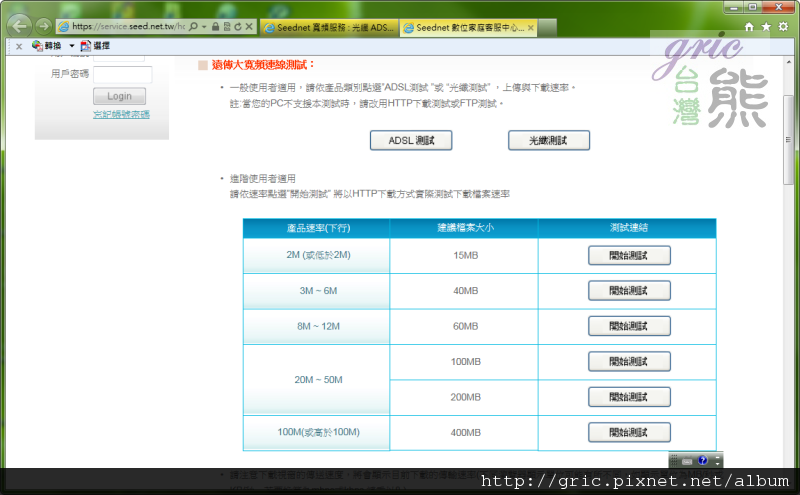Viewport: 800px width, 495px height.
Task: Expand the 轉換 dropdown arrow
Action: coord(72,46)
